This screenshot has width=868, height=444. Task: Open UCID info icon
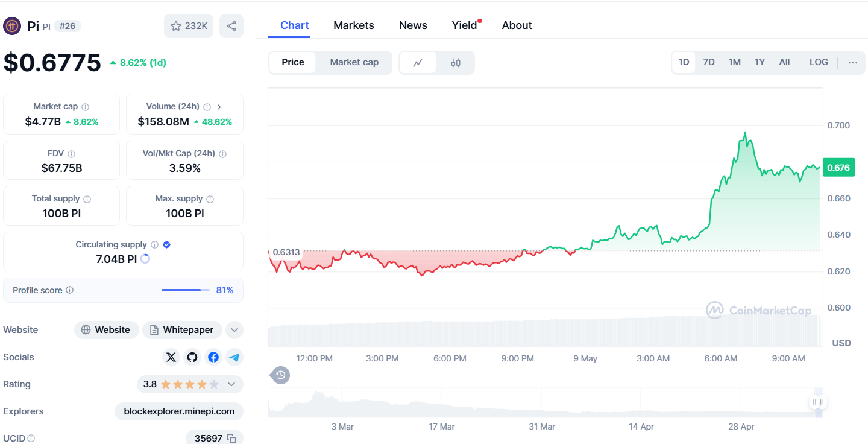tap(31, 439)
